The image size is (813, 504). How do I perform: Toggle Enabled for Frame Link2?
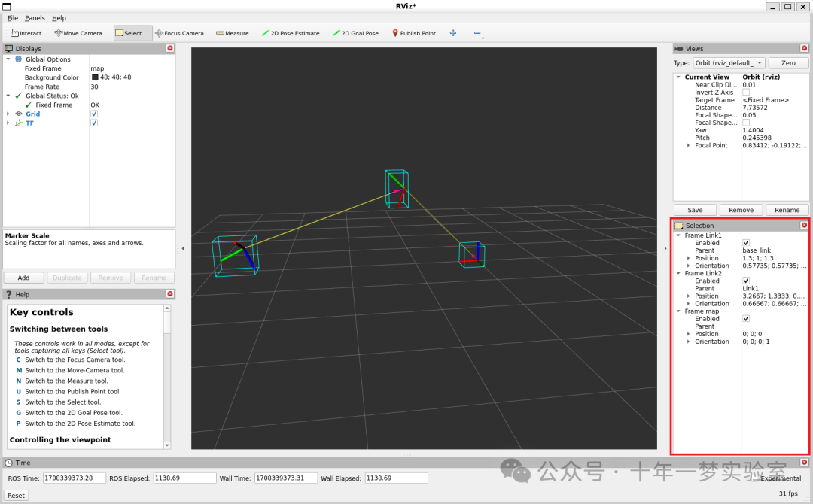(745, 281)
